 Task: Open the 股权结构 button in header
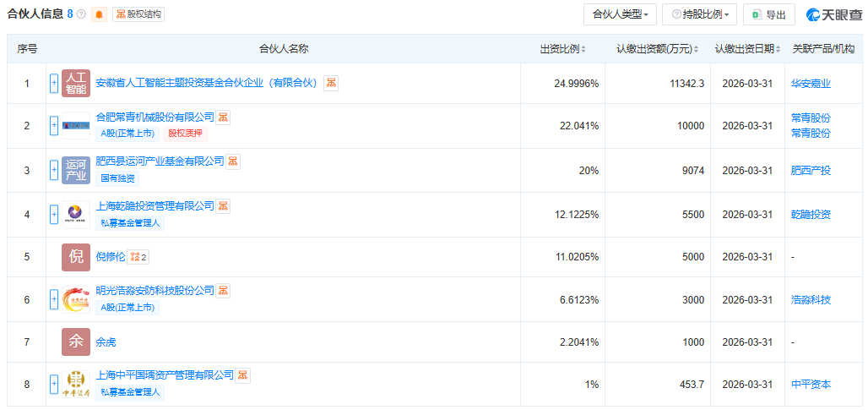(x=138, y=14)
